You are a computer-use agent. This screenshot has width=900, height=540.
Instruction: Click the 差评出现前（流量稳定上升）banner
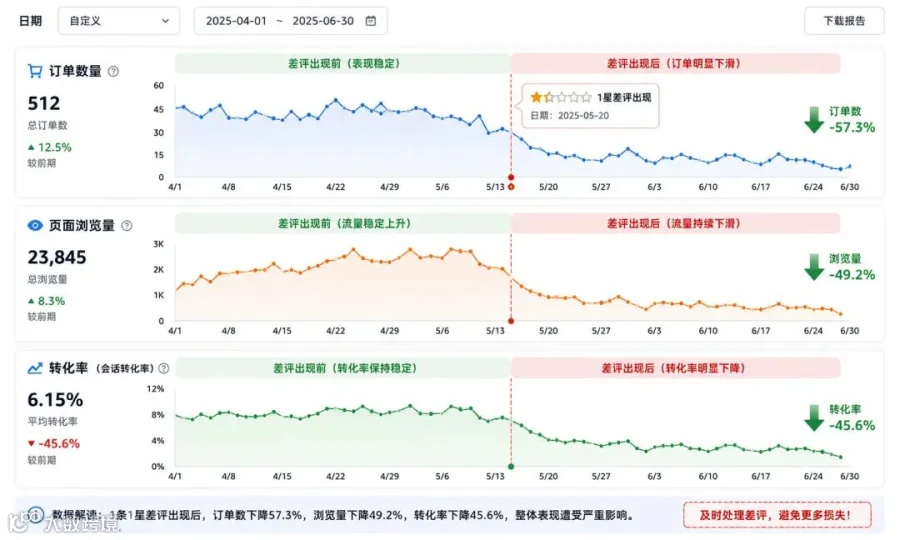click(x=343, y=223)
